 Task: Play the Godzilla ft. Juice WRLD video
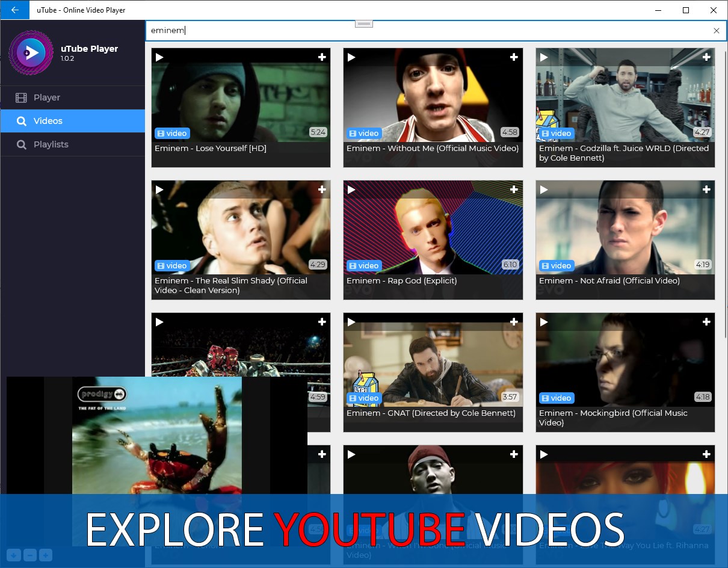(x=544, y=57)
